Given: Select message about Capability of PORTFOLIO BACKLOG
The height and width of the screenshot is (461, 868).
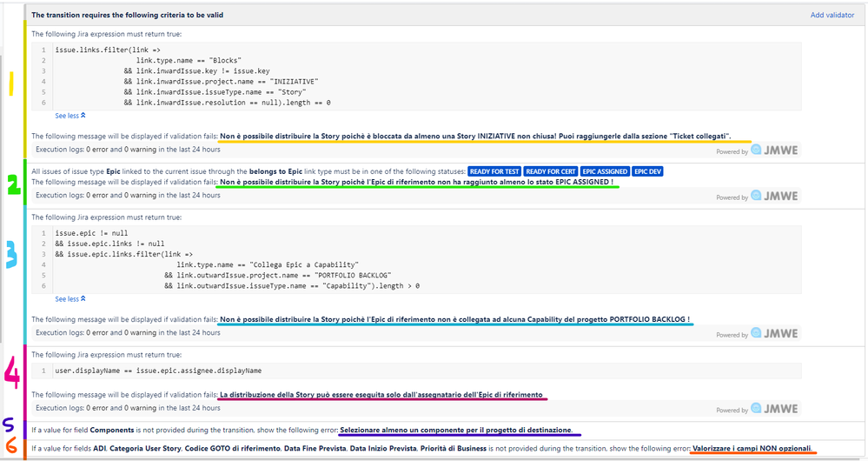Looking at the screenshot, I should point(454,320).
